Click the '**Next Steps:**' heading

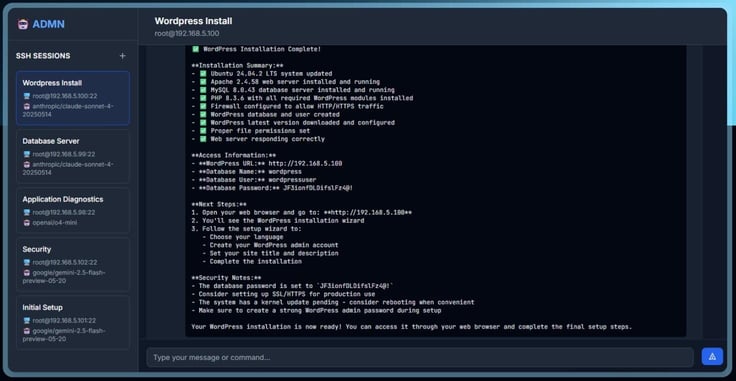(x=219, y=205)
